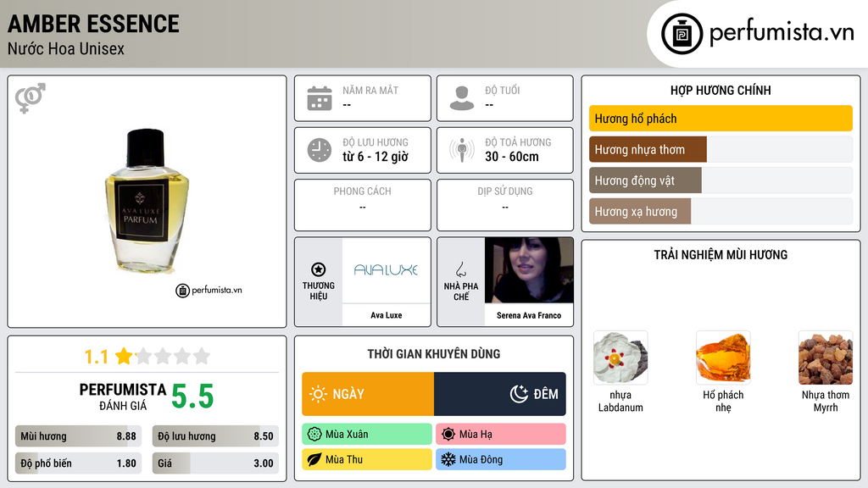
Task: Click the NĂM RA MẮT label
Action: click(x=370, y=90)
